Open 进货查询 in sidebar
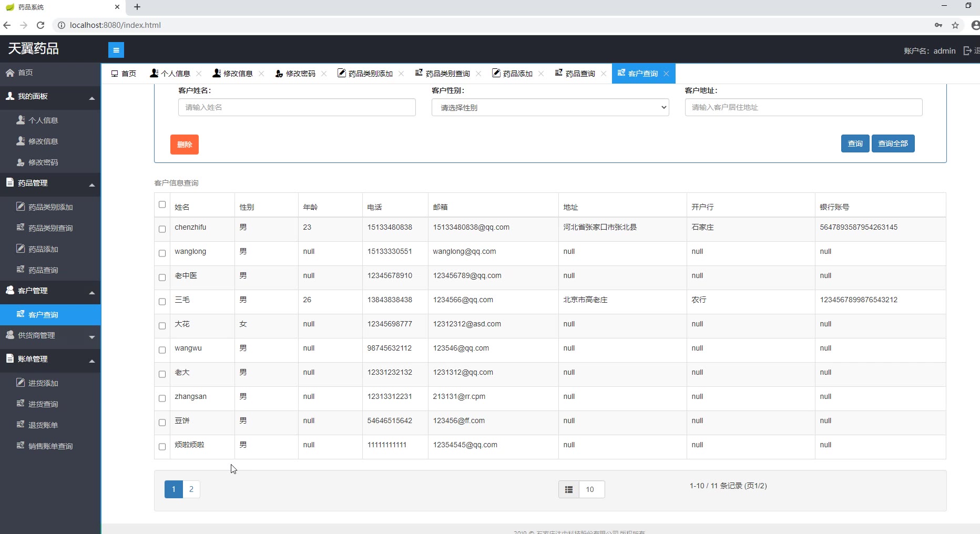The width and height of the screenshot is (980, 534). coord(50,404)
